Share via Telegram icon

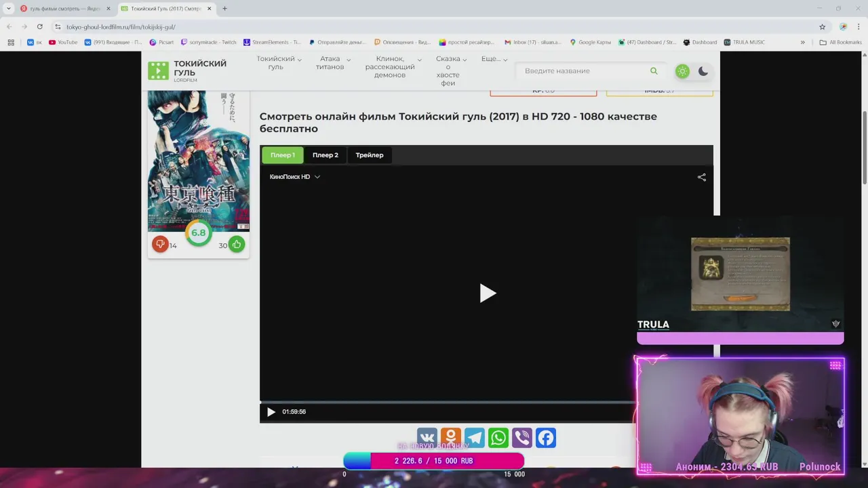point(475,438)
